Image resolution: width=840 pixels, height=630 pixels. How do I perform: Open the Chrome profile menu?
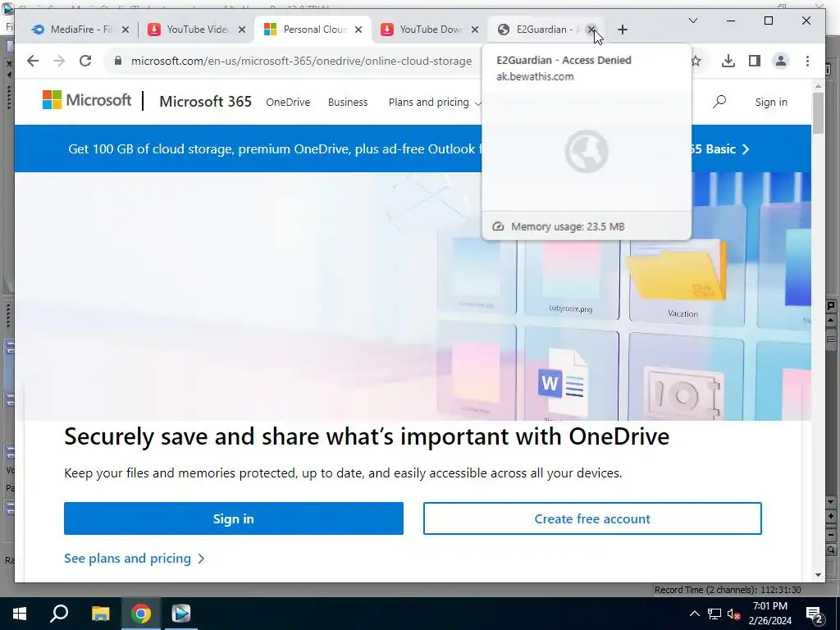click(x=781, y=61)
